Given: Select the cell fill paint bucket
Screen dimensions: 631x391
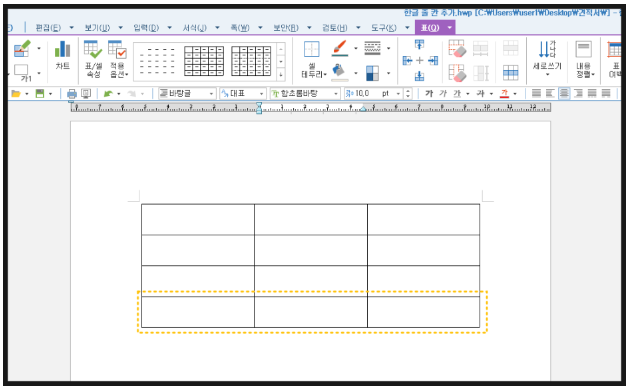Looking at the screenshot, I should click(340, 72).
